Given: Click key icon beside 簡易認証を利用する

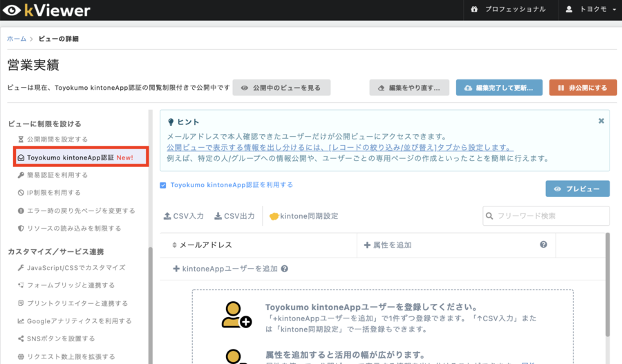Looking at the screenshot, I should tap(21, 175).
